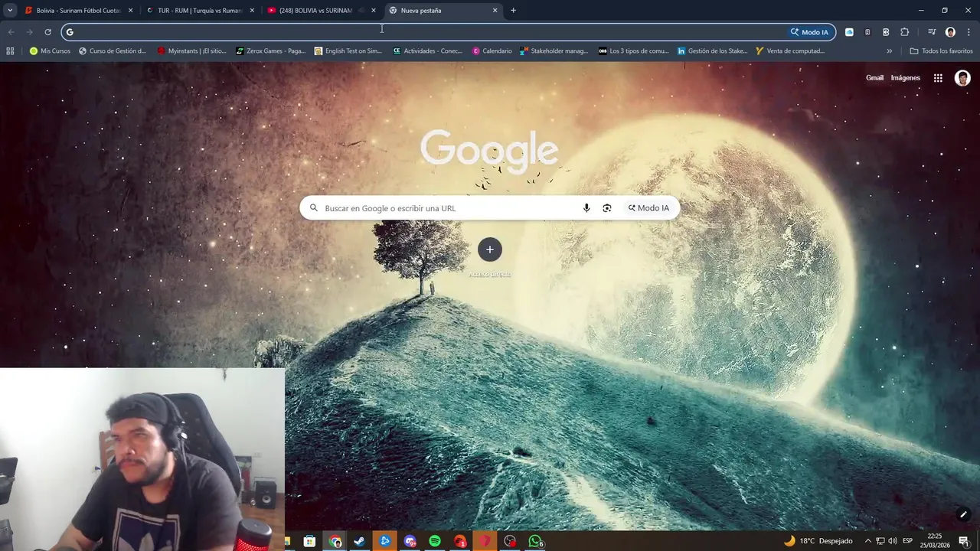Close the Bolivia - Surinam Fútbol tab
Image resolution: width=980 pixels, height=551 pixels.
(130, 11)
